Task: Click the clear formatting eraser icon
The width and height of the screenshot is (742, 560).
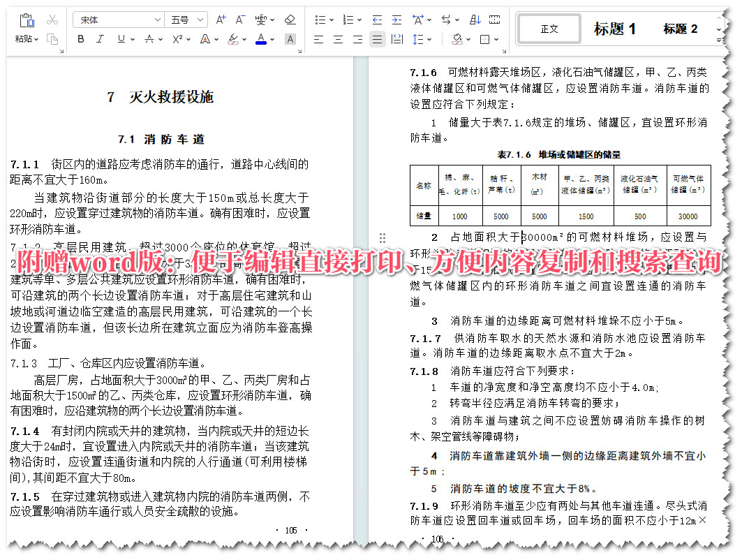Action: click(290, 20)
